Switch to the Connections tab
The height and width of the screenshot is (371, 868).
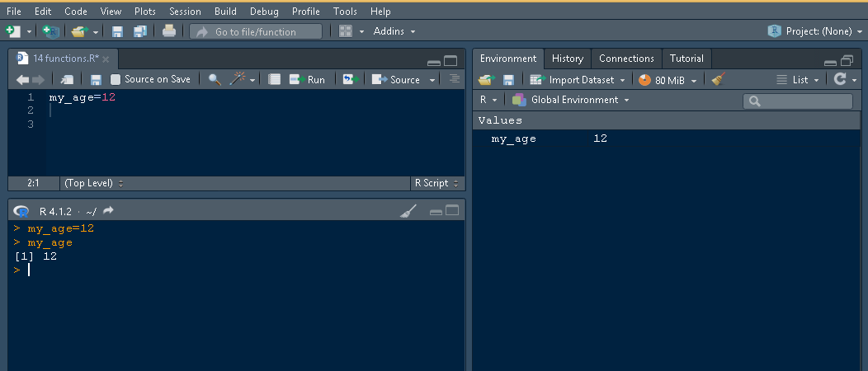(626, 59)
